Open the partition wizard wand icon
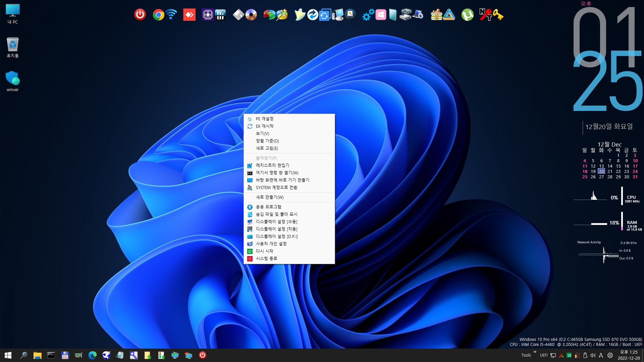 pyautogui.click(x=282, y=15)
